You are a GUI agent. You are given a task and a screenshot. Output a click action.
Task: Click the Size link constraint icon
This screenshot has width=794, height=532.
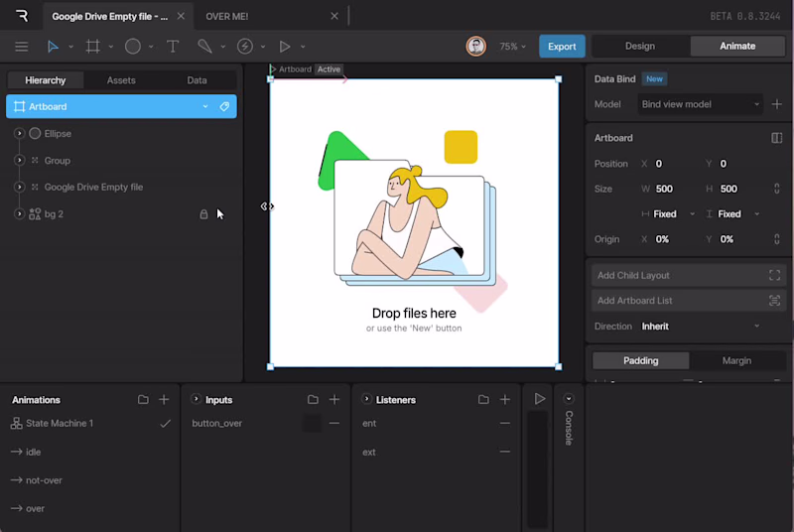click(777, 189)
